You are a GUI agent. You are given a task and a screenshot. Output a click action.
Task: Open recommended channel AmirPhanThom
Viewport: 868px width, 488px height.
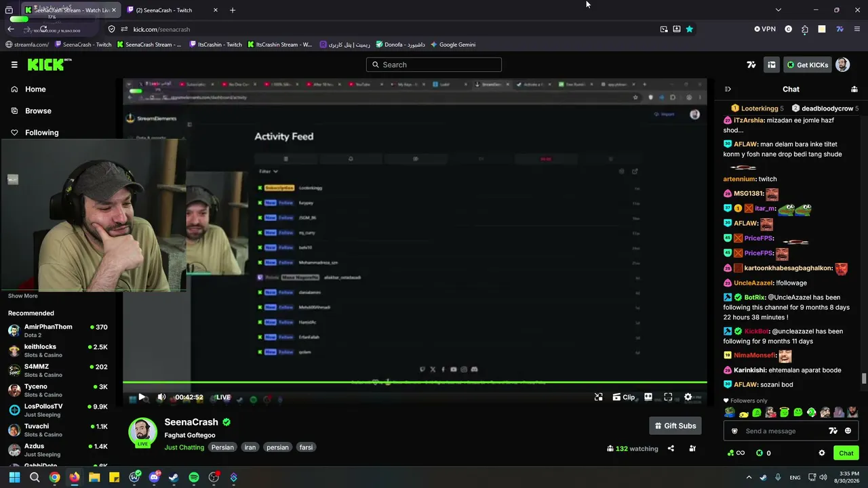tap(58, 331)
